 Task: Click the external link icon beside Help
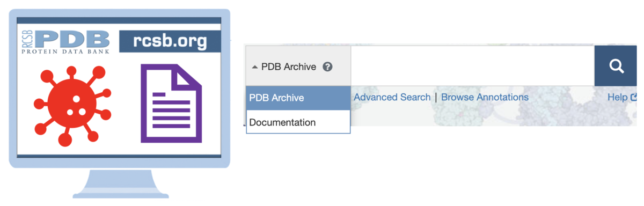pyautogui.click(x=633, y=97)
